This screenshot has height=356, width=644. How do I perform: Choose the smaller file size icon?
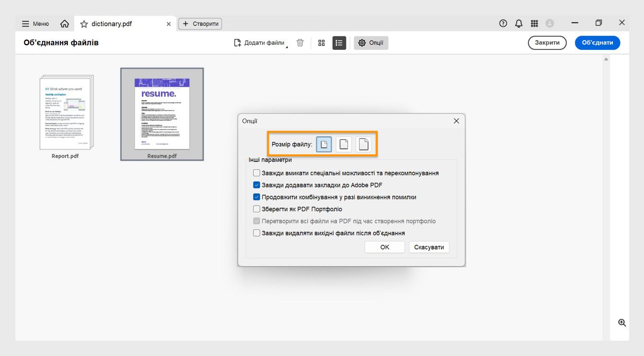click(x=324, y=144)
